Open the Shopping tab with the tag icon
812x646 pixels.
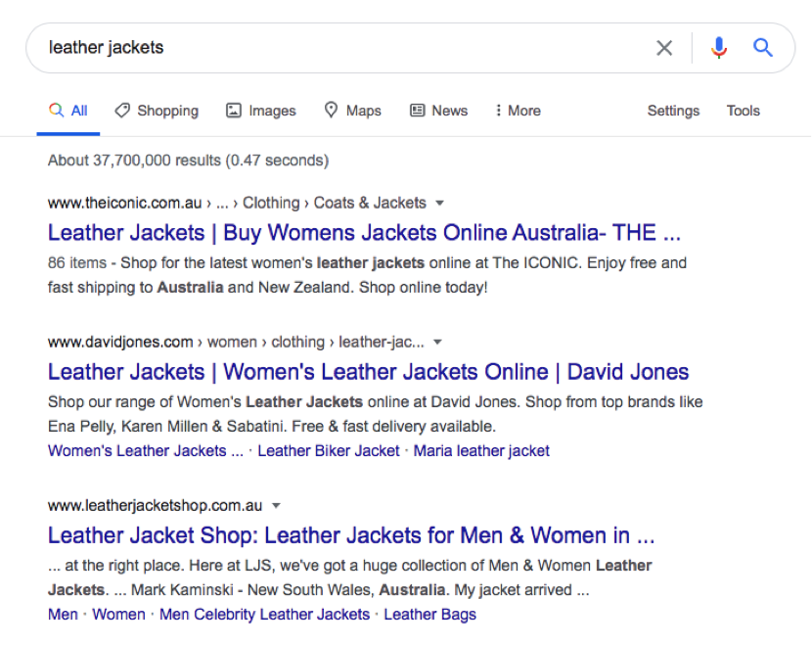tap(157, 111)
